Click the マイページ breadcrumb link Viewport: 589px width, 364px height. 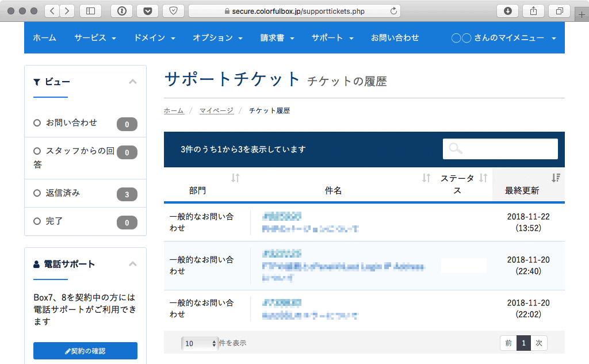(x=216, y=110)
